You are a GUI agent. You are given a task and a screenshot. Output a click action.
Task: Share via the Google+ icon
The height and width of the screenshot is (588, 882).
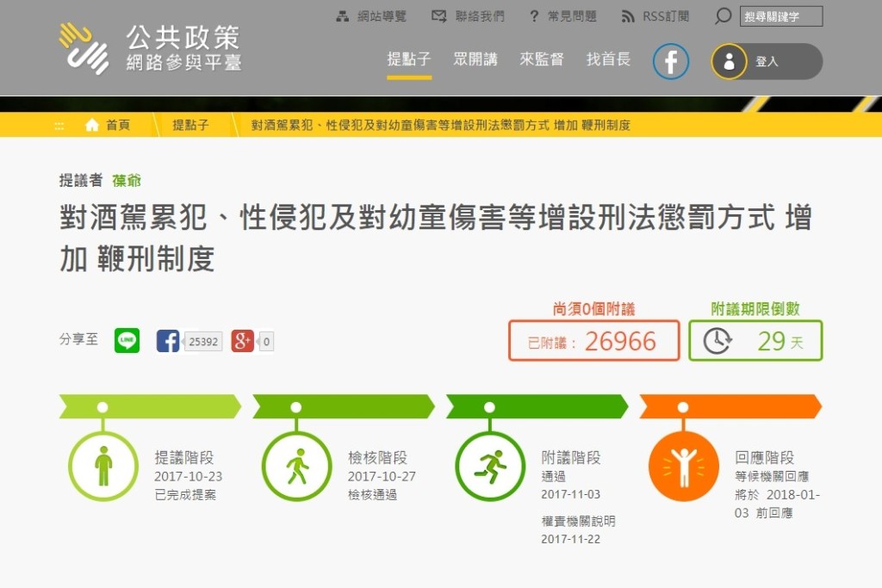coord(242,341)
